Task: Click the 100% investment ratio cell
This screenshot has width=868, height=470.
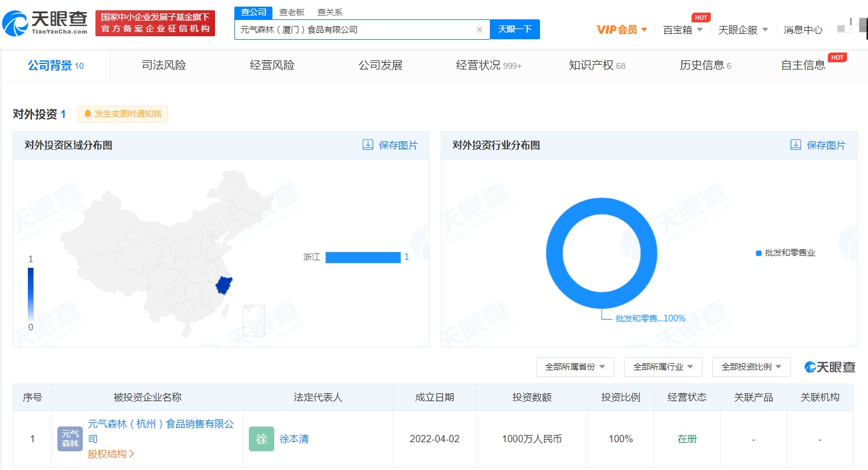Action: tap(620, 439)
